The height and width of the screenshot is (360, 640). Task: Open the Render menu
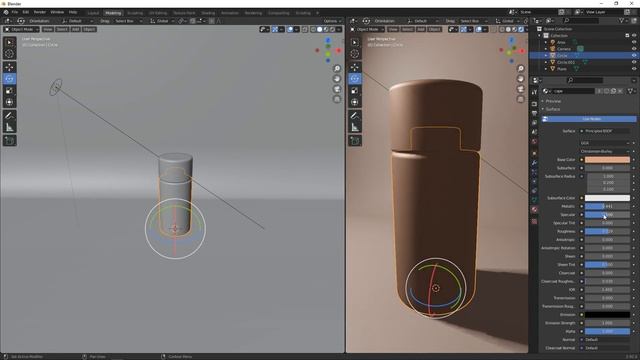pos(40,13)
